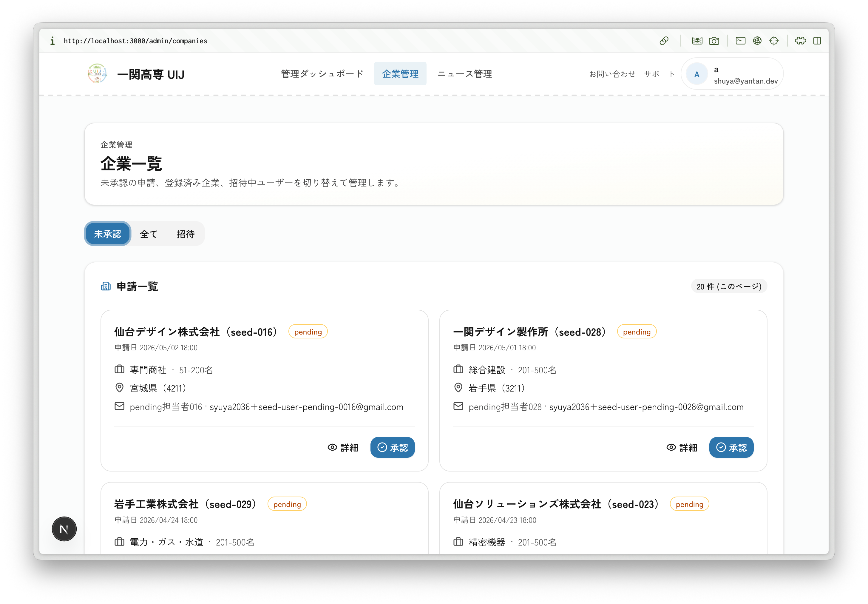868x604 pixels.
Task: View 詳細 for 仙台デザイン株式会社 seed-016
Action: pyautogui.click(x=343, y=447)
